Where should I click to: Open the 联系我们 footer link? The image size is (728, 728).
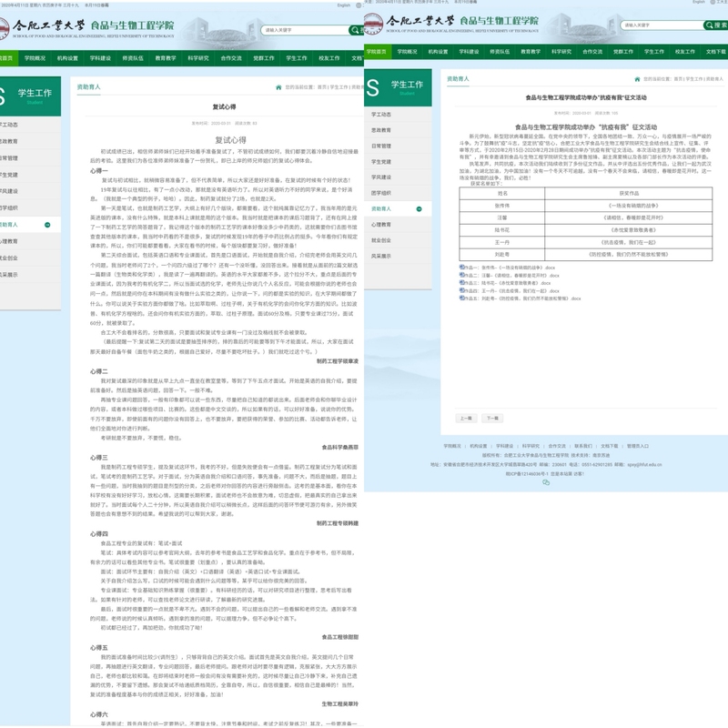coord(582,446)
